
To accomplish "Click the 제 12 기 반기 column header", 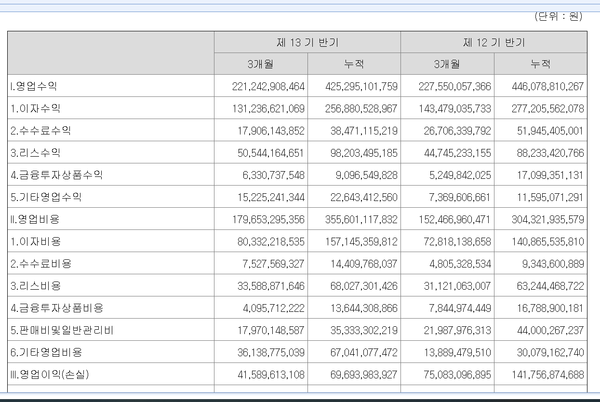I will (493, 42).
